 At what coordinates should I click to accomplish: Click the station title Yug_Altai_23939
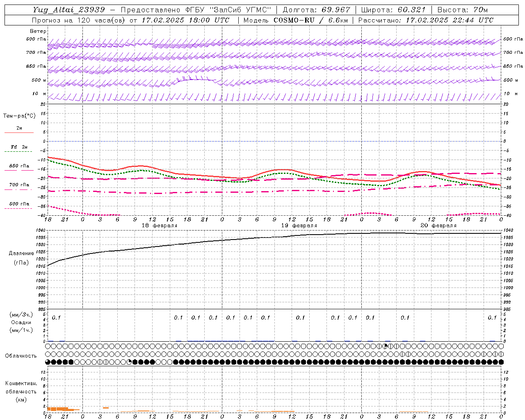coord(69,10)
